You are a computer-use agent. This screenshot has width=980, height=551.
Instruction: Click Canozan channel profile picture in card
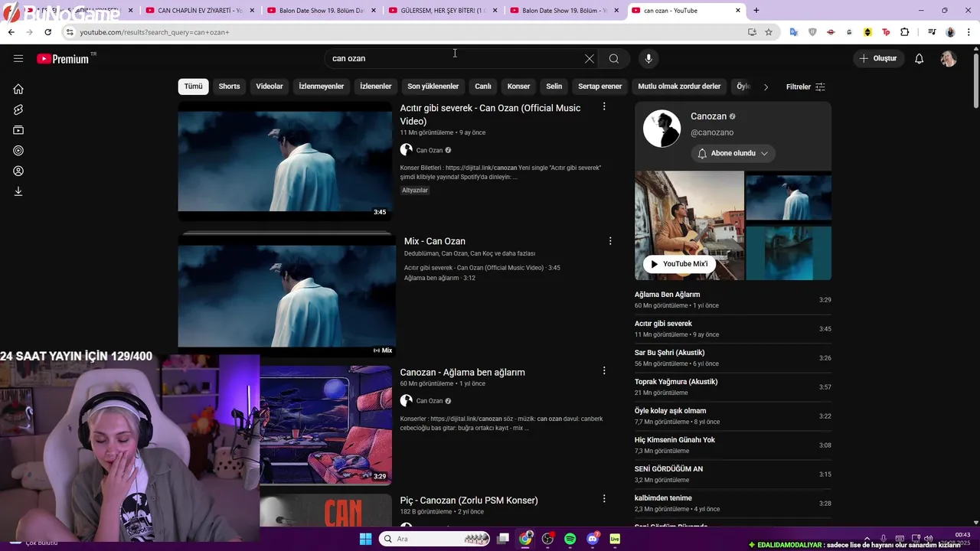(x=661, y=129)
